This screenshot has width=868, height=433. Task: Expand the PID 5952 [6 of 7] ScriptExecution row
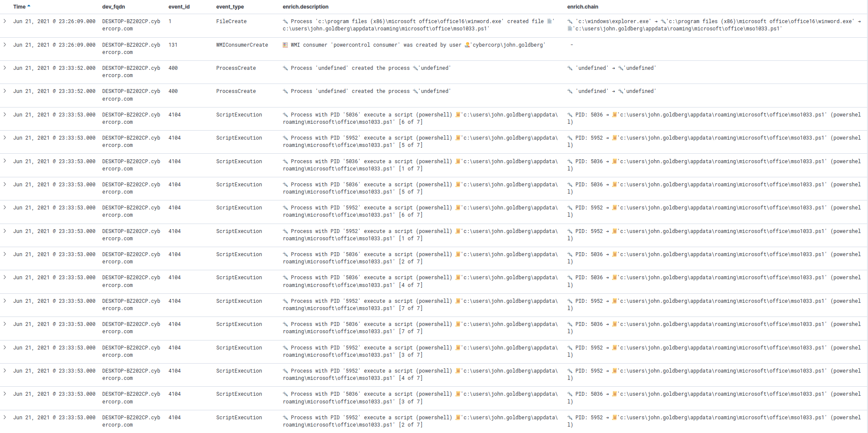[x=5, y=207]
